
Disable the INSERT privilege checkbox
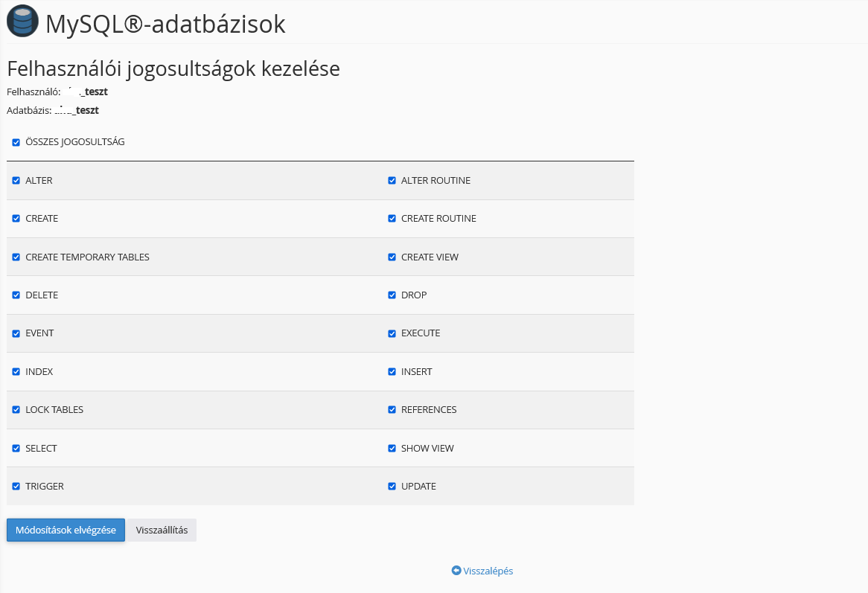392,372
